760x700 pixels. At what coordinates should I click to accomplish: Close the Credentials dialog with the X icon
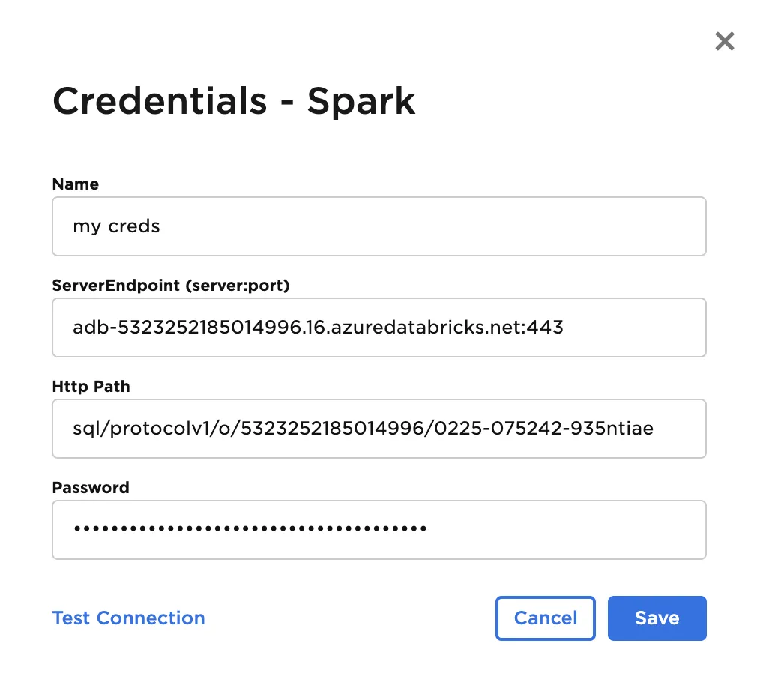(724, 41)
